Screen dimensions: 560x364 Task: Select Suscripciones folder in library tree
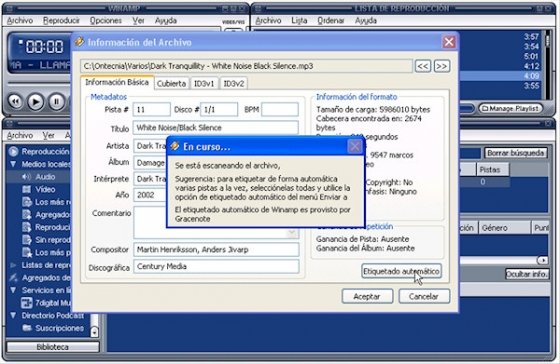tap(53, 328)
